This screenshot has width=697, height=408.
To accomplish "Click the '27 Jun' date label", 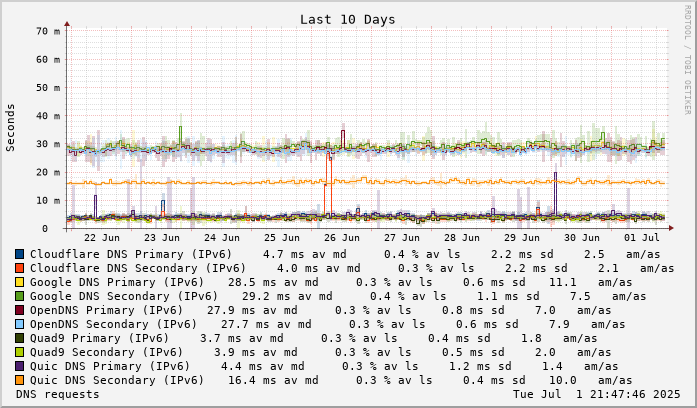I will (402, 238).
